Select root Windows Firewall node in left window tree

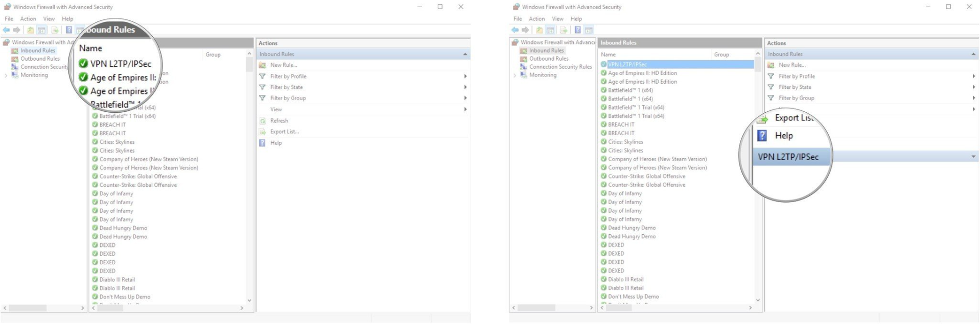[43, 42]
